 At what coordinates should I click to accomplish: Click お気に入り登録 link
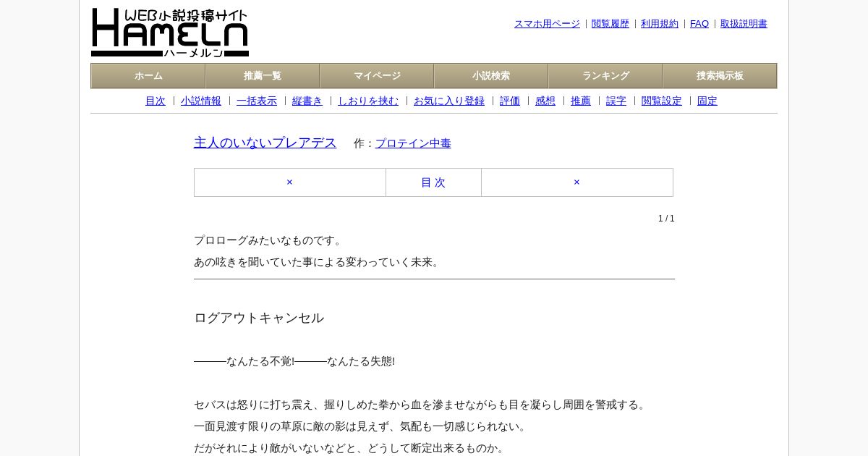[449, 101]
